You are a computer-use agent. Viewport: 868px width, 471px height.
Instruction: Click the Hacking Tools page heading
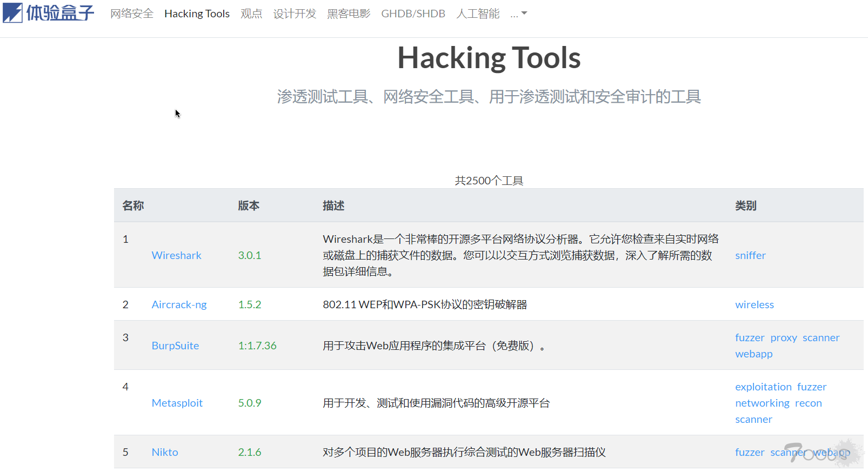coord(489,57)
